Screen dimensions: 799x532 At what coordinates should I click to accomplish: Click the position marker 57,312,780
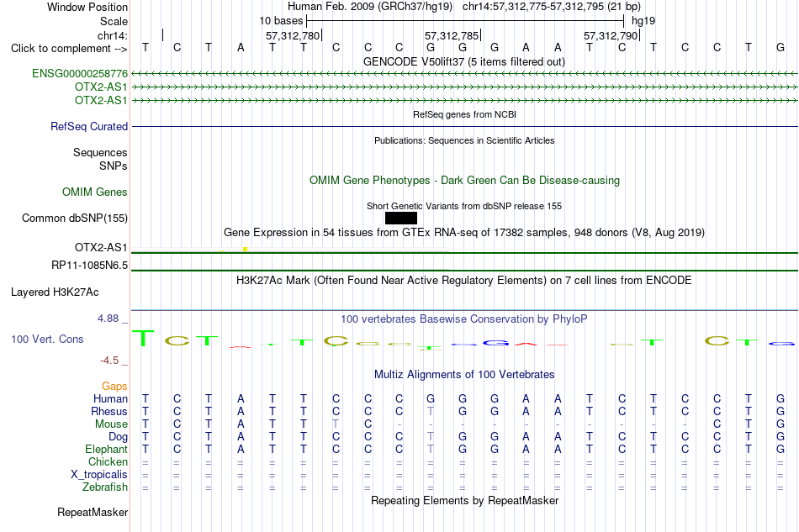[x=293, y=35]
